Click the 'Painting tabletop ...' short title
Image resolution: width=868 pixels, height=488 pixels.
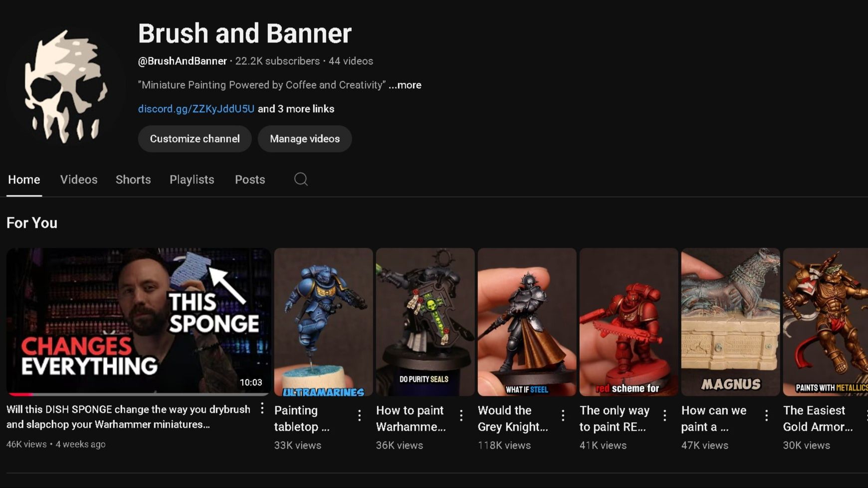[x=302, y=419]
